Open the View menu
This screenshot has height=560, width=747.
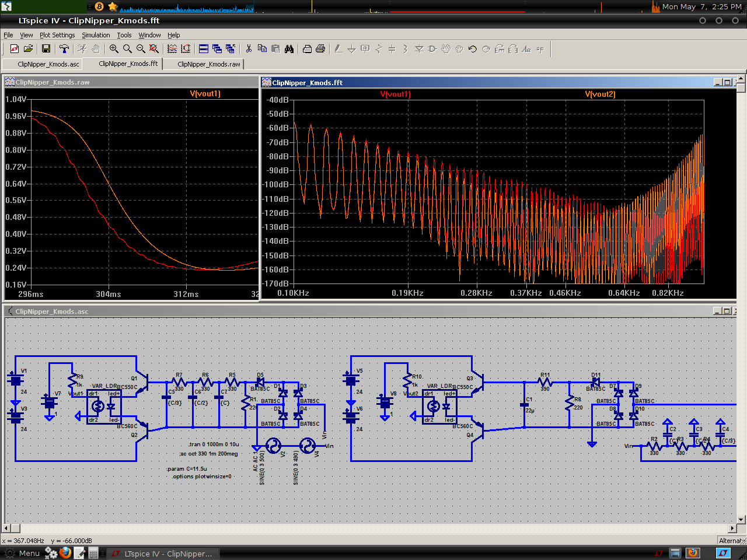coord(26,35)
